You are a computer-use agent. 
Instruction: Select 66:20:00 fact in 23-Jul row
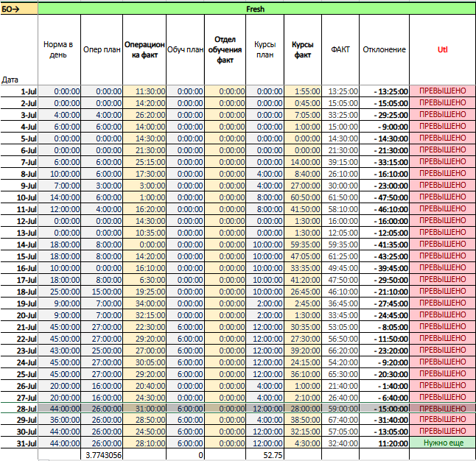tap(340, 351)
